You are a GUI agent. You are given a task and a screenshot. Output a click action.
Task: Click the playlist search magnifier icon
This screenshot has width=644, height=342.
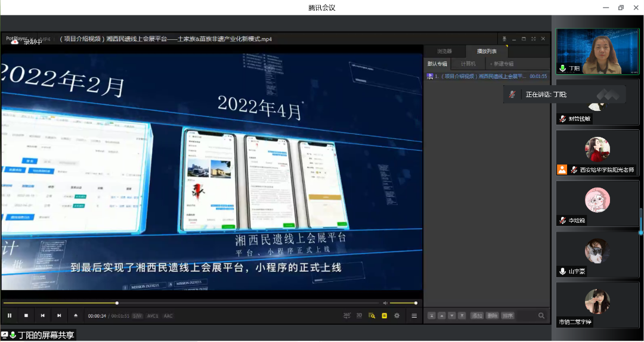pyautogui.click(x=541, y=315)
